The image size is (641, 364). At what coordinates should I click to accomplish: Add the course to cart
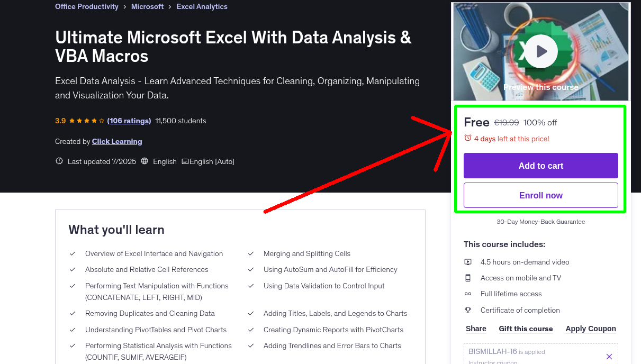coord(541,166)
